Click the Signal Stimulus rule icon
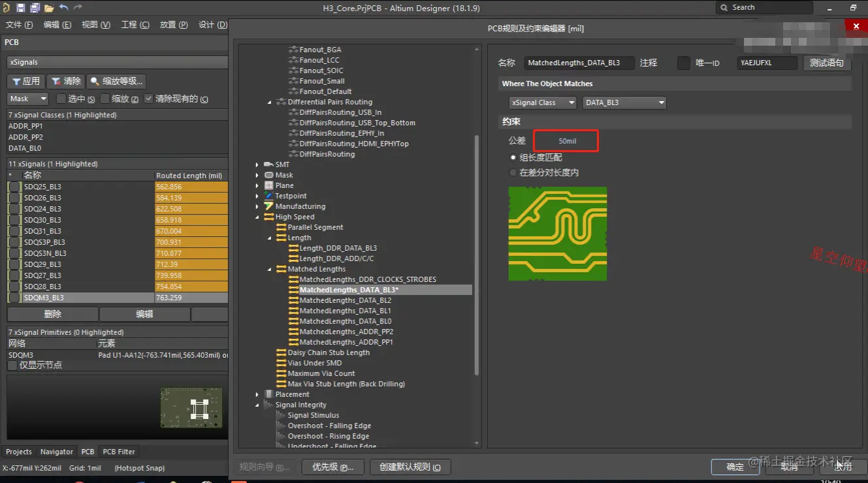Viewport: 868px width, 483px height. click(x=281, y=415)
